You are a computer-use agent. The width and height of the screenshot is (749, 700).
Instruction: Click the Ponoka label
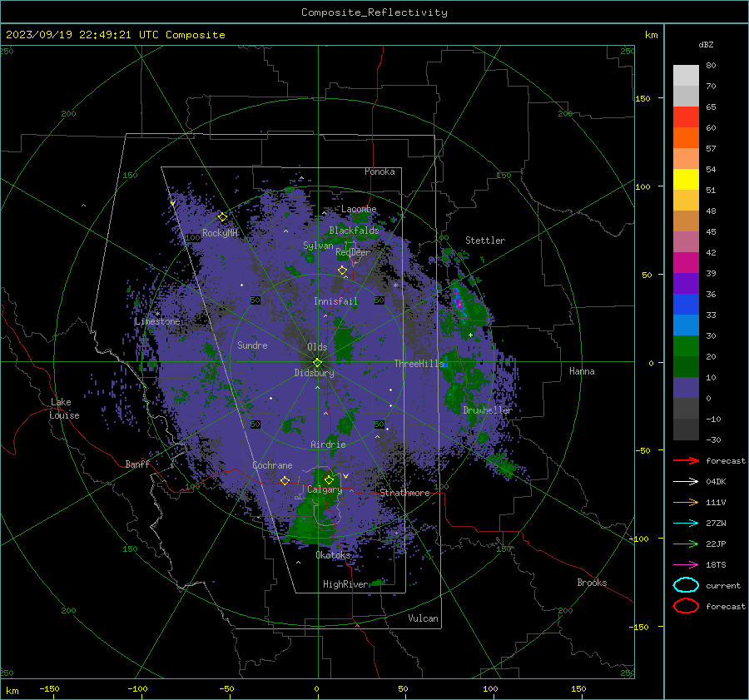[x=379, y=171]
